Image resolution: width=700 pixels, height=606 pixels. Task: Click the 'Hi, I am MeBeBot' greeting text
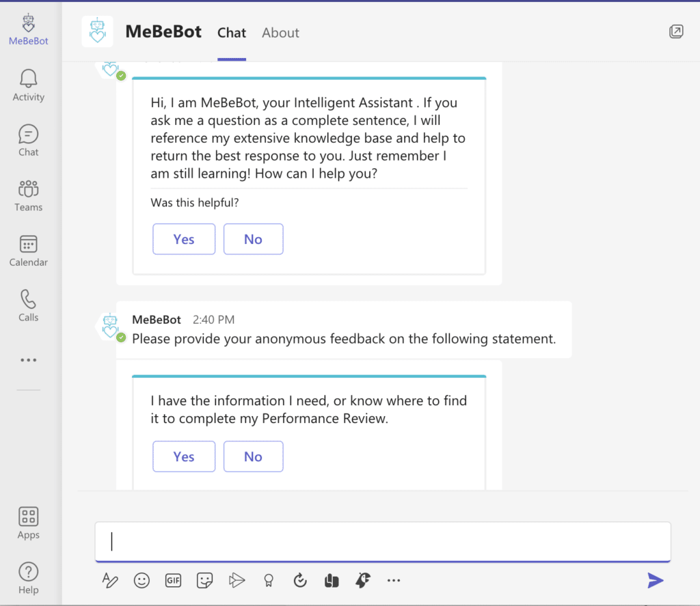(308, 138)
